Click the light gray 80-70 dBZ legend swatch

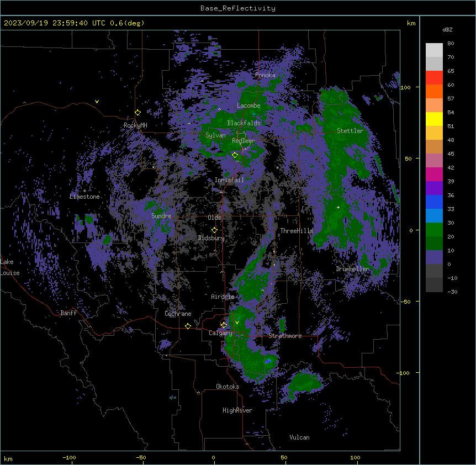point(434,50)
